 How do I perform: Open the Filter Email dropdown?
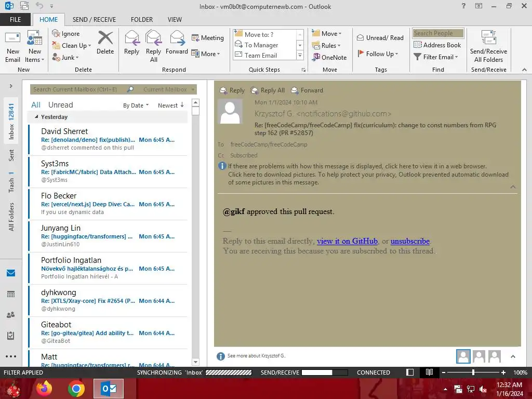(x=436, y=57)
